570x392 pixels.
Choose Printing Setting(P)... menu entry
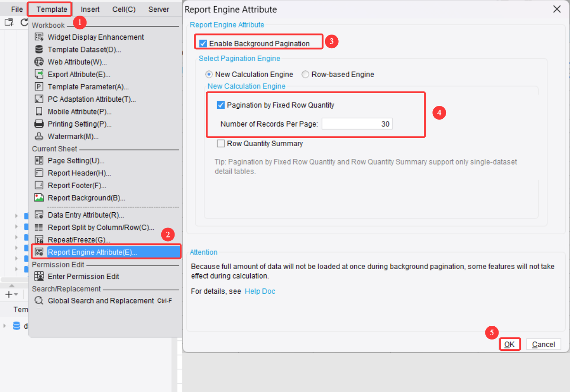coord(79,124)
